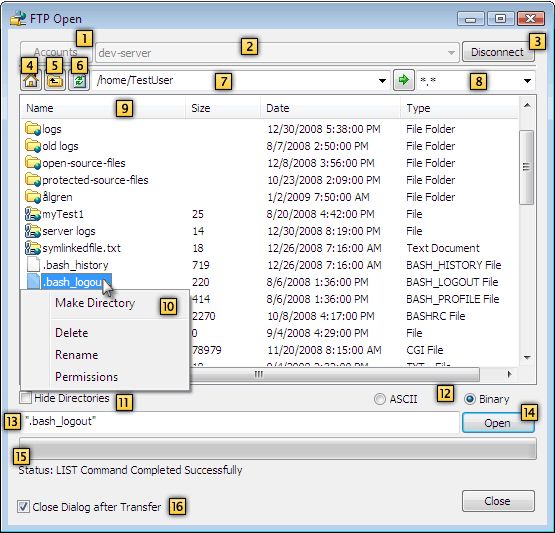Click the green go arrow button
The width and height of the screenshot is (555, 533).
[404, 80]
